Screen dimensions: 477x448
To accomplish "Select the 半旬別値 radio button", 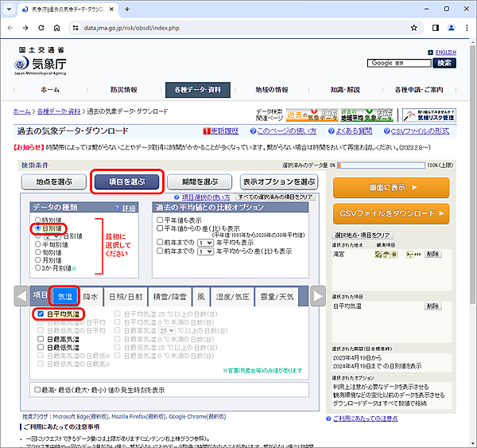I will click(x=37, y=244).
